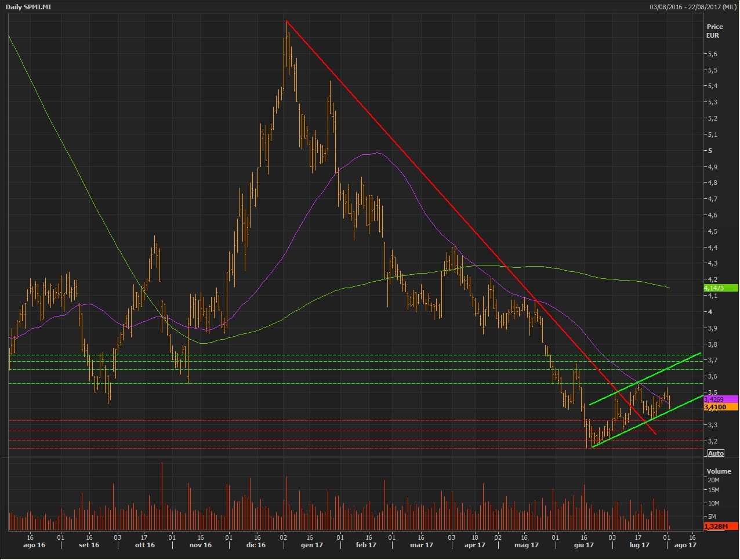Select the green 4,1473 moving average tag
The height and width of the screenshot is (560, 740).
click(720, 288)
